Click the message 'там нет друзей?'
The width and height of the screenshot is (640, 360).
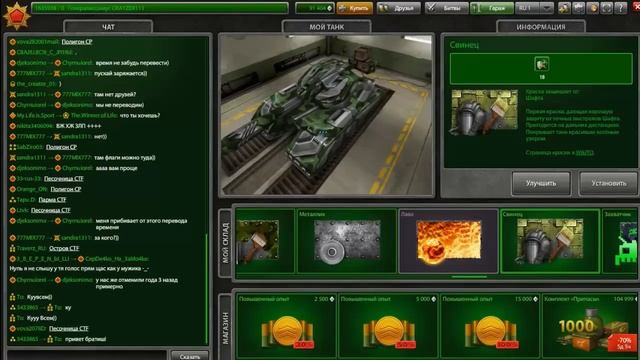pyautogui.click(x=115, y=94)
